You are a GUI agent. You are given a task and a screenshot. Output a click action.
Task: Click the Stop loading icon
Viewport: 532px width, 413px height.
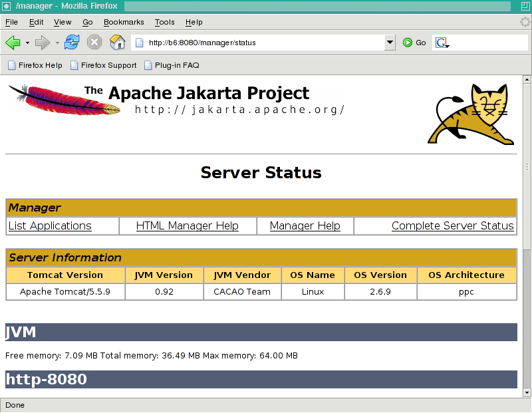tap(94, 43)
